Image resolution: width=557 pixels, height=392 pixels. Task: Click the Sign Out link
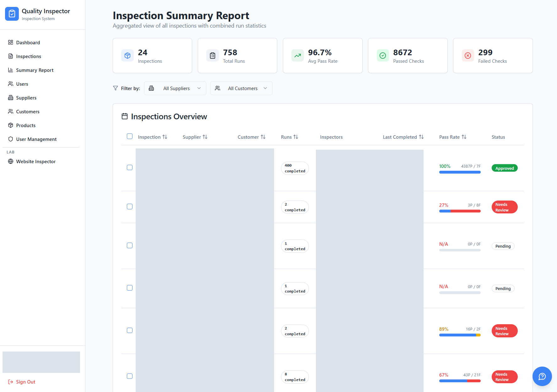click(22, 382)
